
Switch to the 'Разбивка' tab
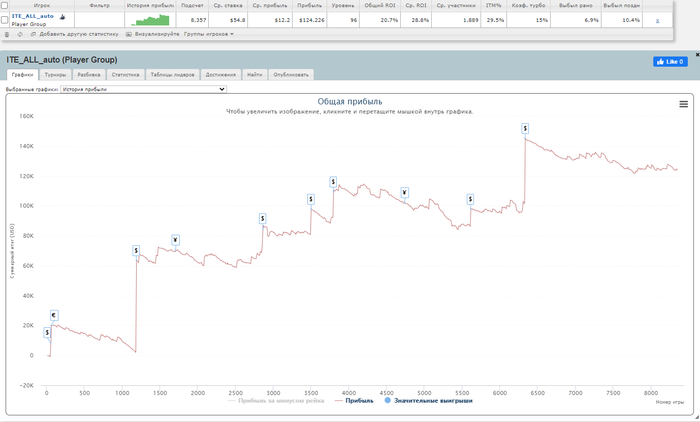pyautogui.click(x=89, y=75)
